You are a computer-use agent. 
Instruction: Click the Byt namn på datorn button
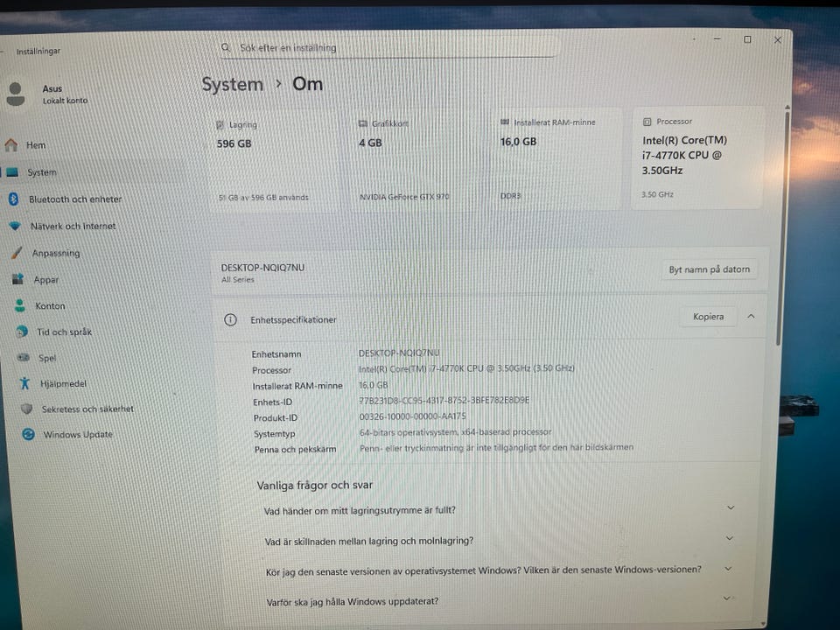click(710, 269)
